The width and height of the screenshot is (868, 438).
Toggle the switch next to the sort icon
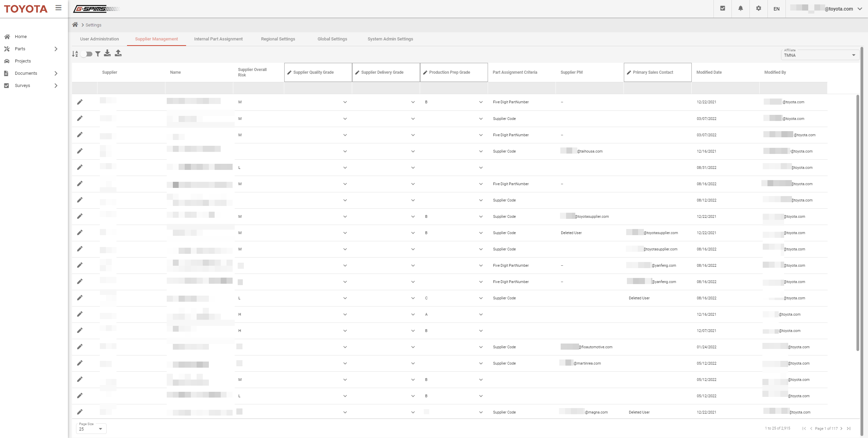click(x=87, y=54)
